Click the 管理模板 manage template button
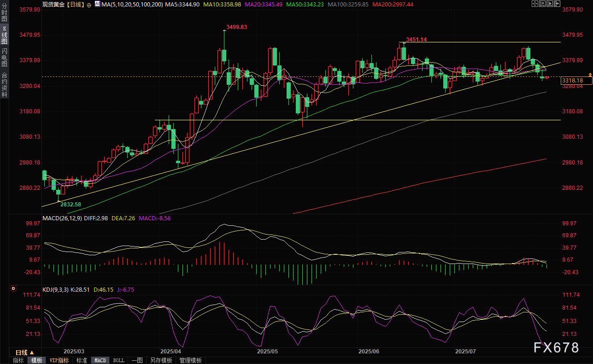593x364 pixels. [x=190, y=360]
